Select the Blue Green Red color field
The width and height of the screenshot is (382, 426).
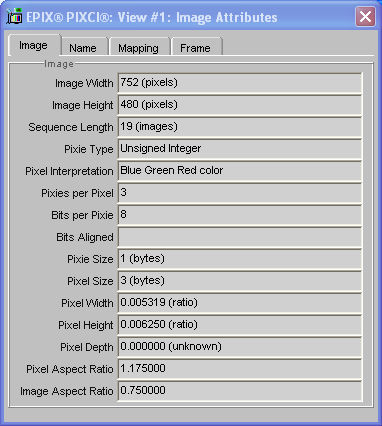[x=240, y=171]
